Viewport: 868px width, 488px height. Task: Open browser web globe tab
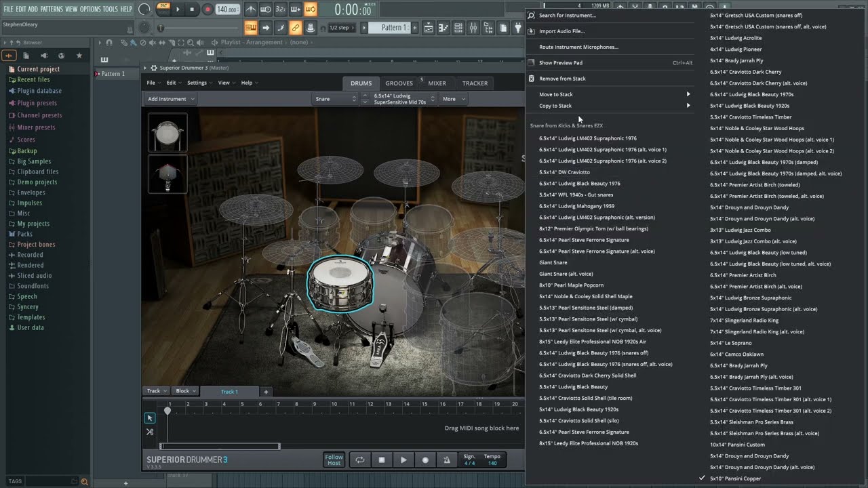[x=62, y=56]
